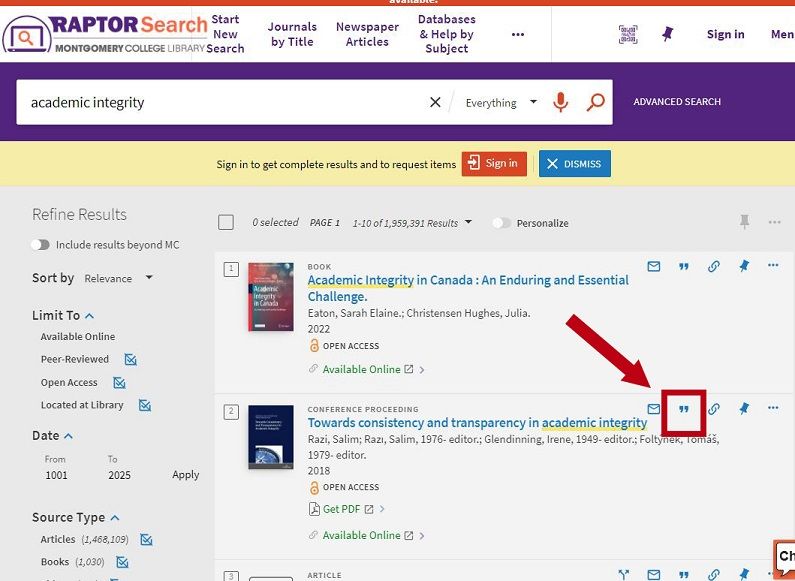Edit the From year 1001 field
The image size is (795, 581).
[56, 476]
